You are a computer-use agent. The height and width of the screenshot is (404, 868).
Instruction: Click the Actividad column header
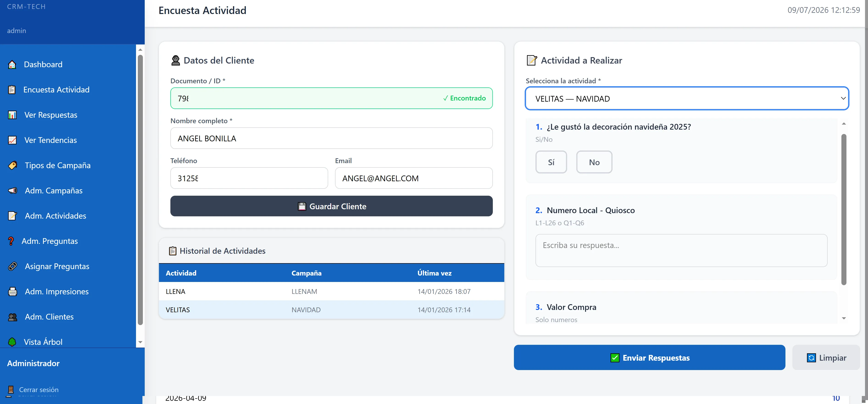(x=181, y=273)
